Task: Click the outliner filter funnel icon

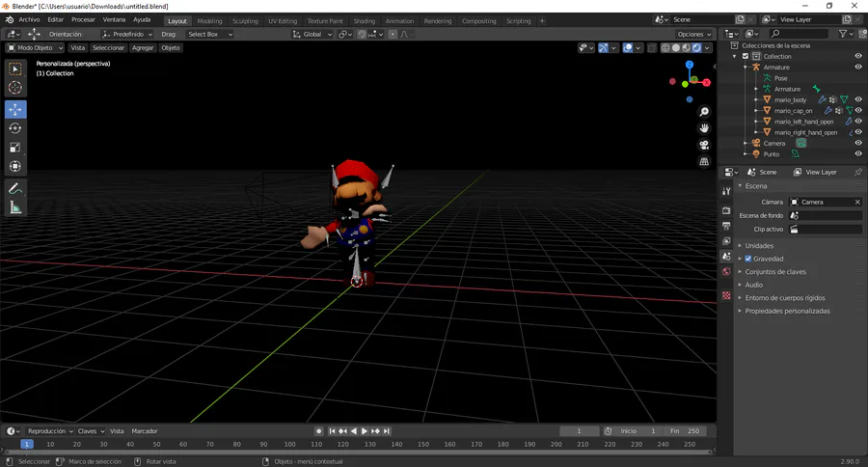Action: pyautogui.click(x=843, y=34)
